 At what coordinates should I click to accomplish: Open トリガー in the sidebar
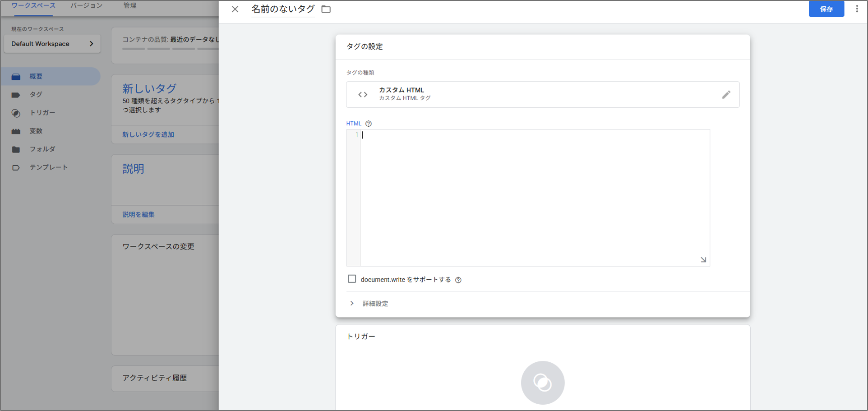42,113
